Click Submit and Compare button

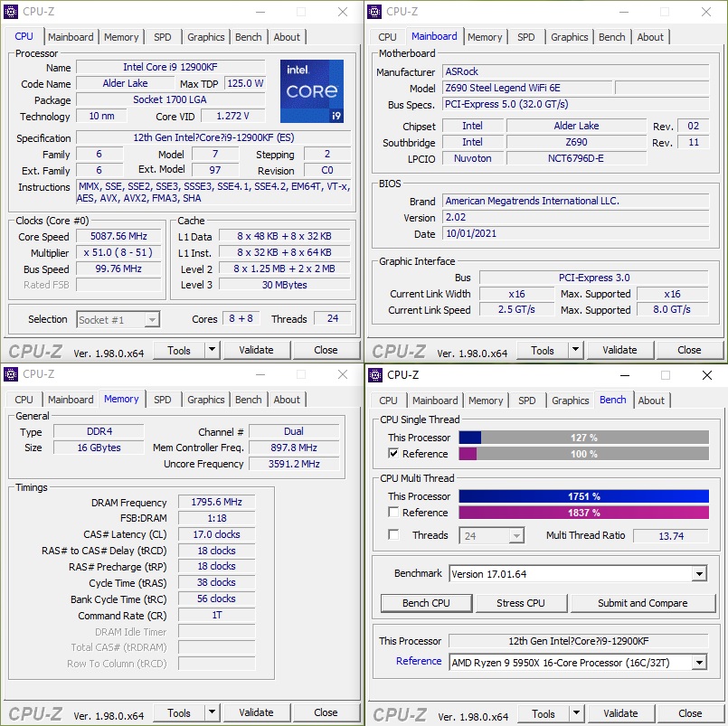(643, 603)
